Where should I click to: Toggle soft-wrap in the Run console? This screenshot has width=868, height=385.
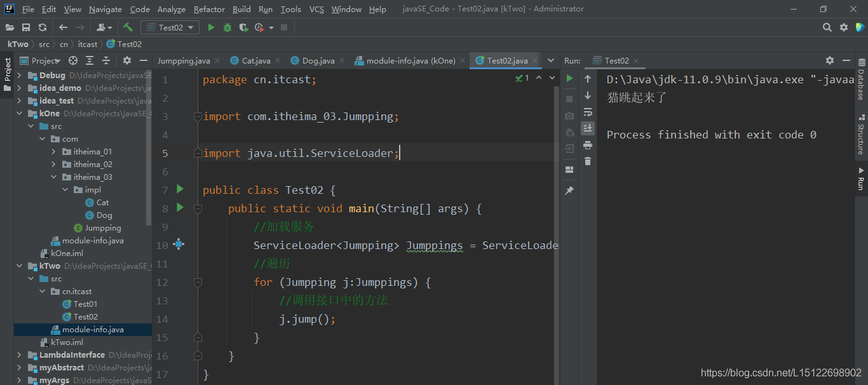588,112
